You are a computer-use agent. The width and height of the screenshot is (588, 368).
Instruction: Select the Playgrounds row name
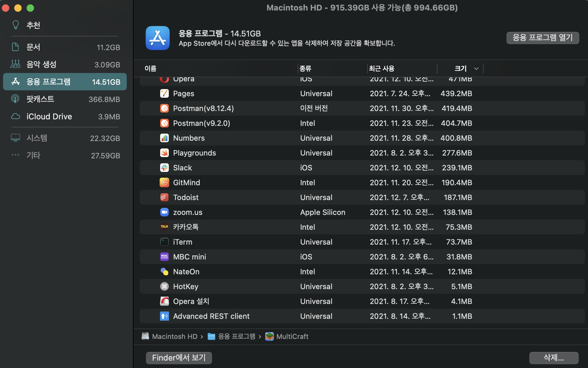(x=194, y=153)
